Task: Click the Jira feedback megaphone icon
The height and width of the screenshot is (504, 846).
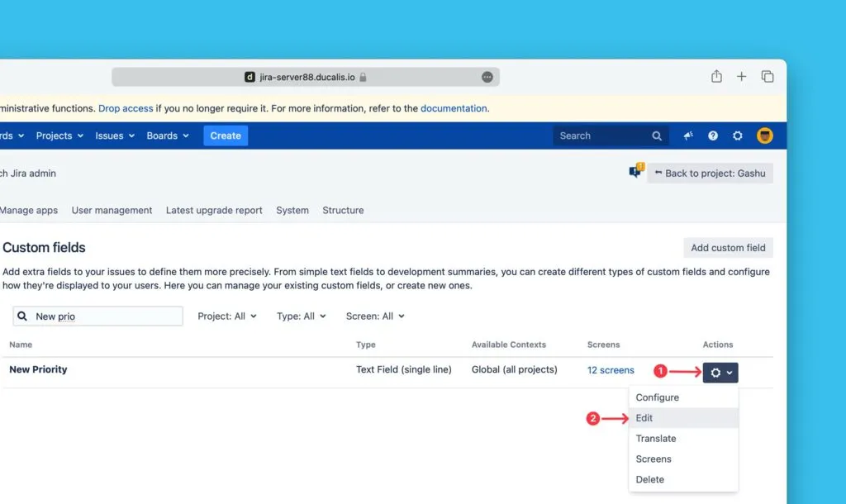Action: [x=688, y=136]
